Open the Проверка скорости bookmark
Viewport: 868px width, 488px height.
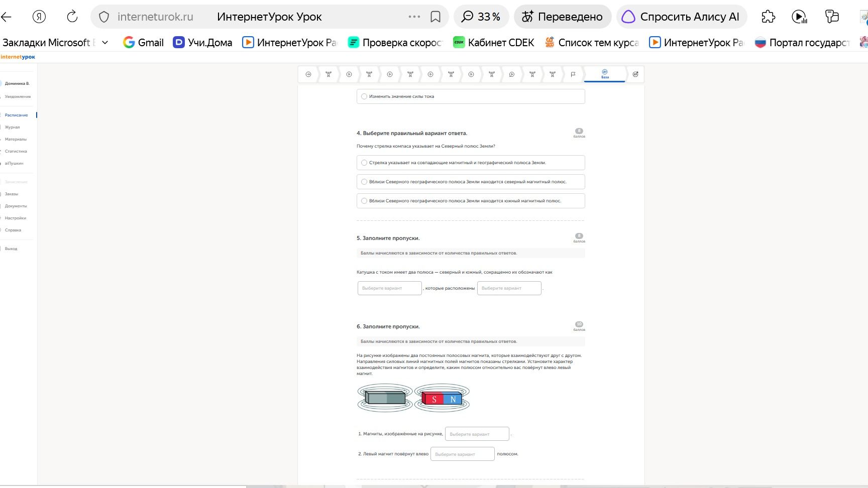(395, 43)
